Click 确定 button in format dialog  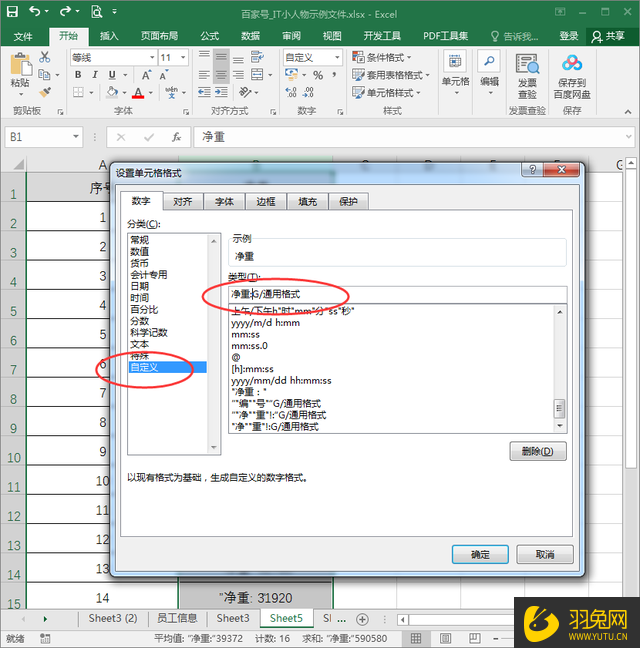[480, 554]
